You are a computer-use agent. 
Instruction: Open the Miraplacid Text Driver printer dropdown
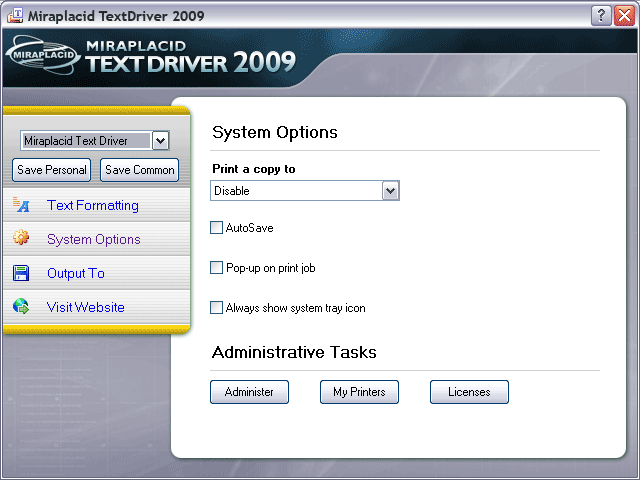click(160, 141)
